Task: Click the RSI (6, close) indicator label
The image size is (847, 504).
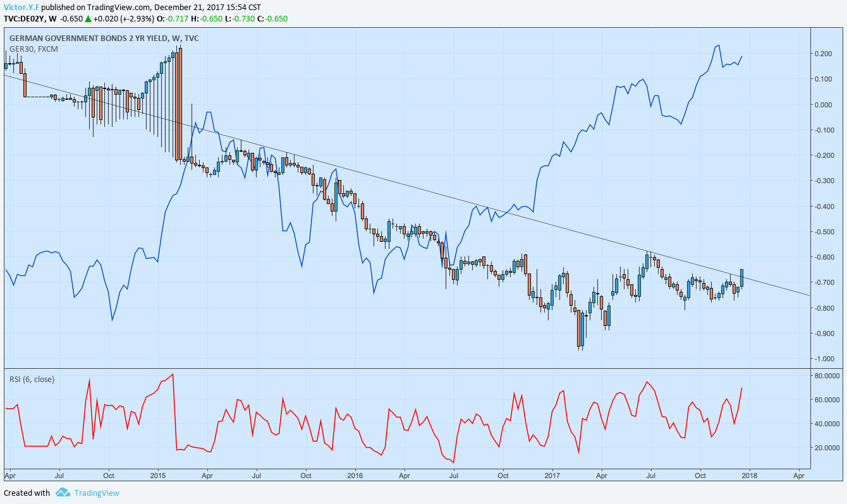Action: click(32, 379)
